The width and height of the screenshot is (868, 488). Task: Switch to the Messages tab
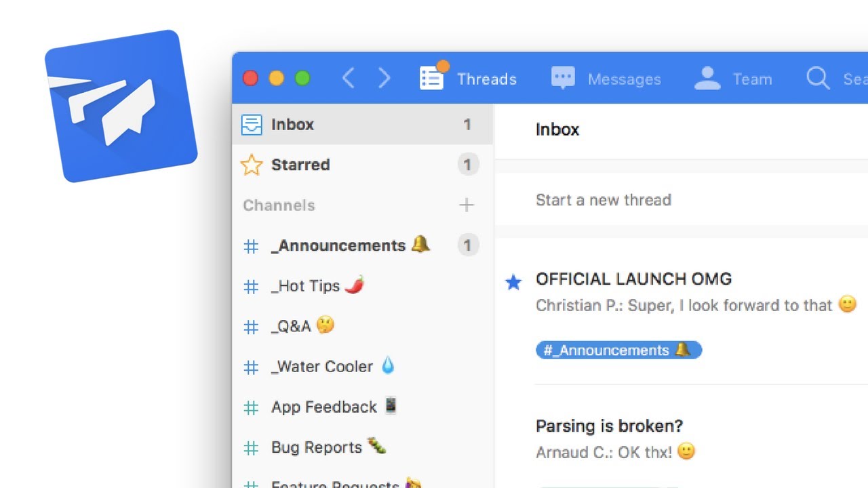coord(606,79)
